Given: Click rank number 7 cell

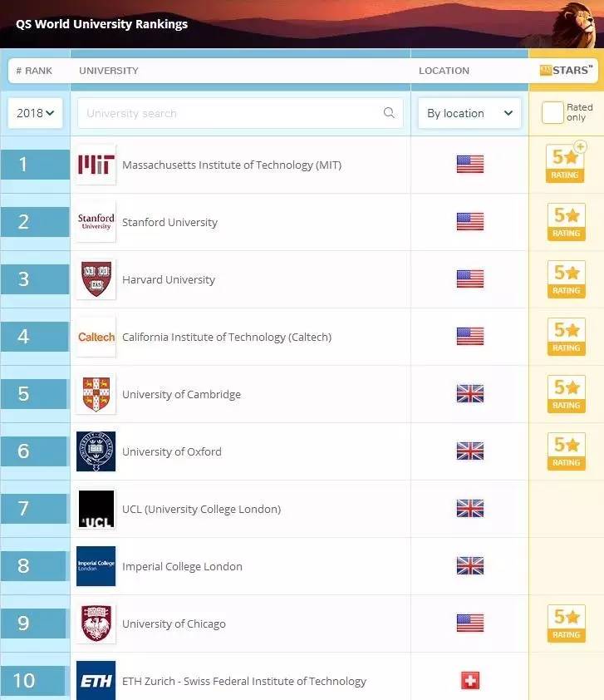Looking at the screenshot, I should coord(34,509).
